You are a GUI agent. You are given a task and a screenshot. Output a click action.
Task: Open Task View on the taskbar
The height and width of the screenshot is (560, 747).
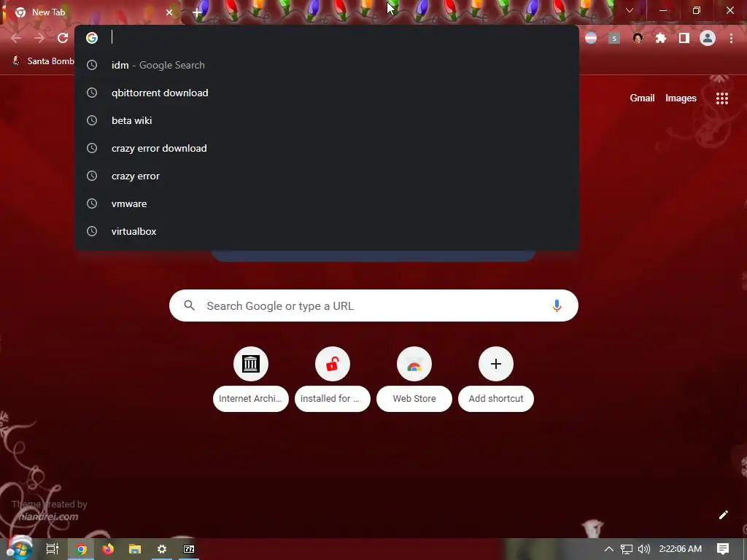click(x=53, y=549)
